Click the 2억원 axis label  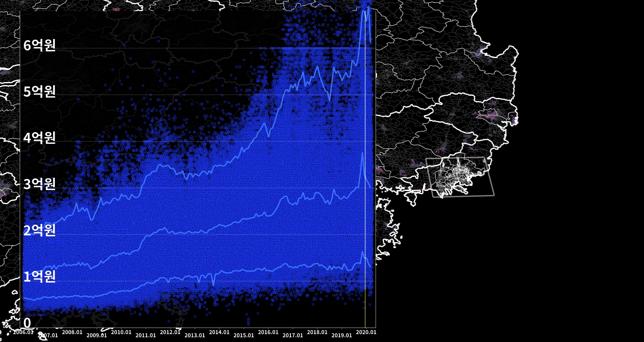pos(40,230)
